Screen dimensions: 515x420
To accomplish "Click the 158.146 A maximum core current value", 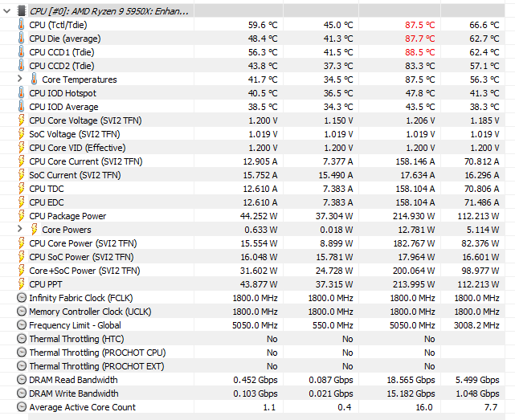I will coord(415,161).
